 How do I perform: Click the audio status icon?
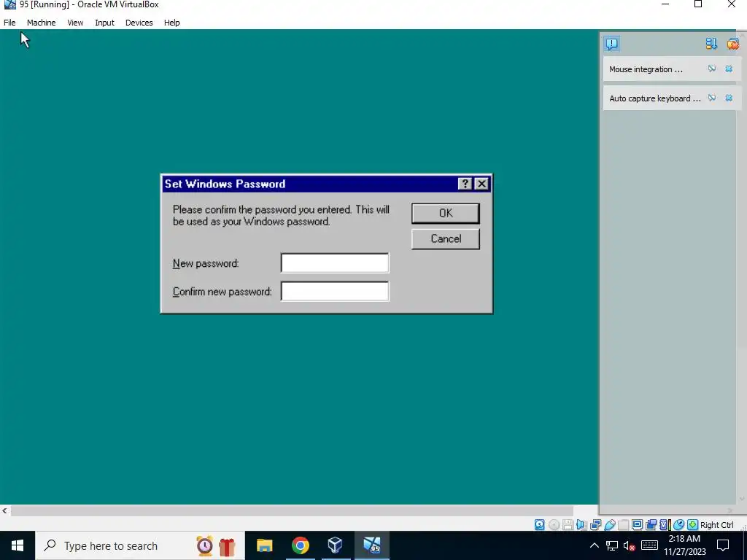click(581, 525)
